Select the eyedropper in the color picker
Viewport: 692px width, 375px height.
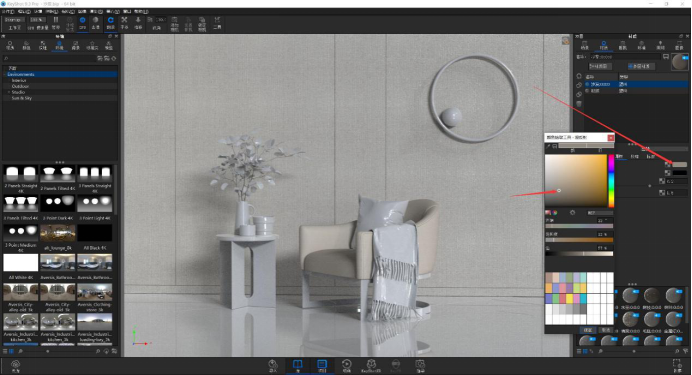[x=549, y=146]
